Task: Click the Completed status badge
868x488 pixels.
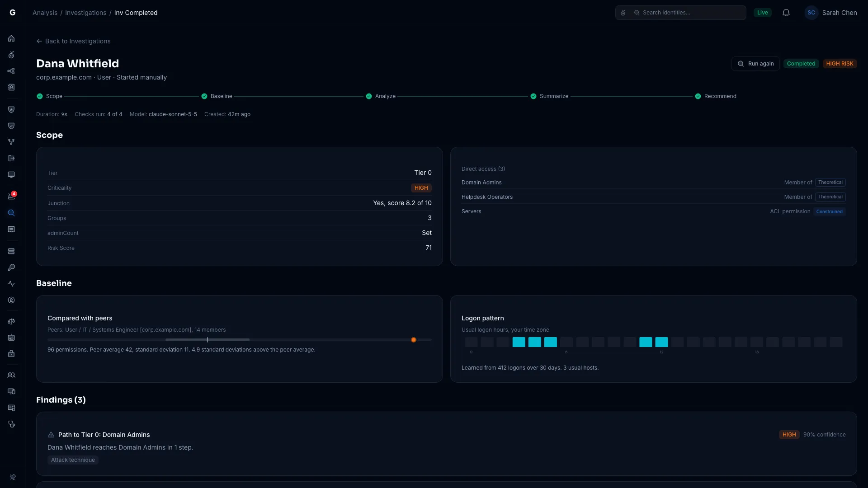Action: [x=801, y=64]
